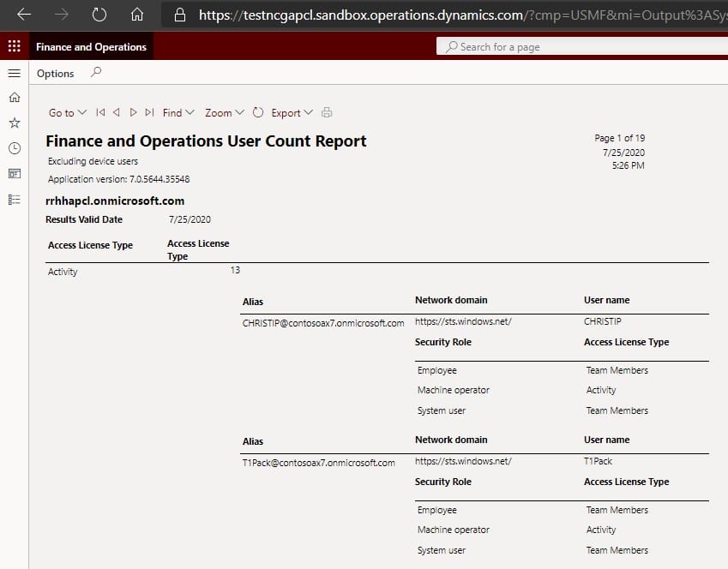Open the Export dropdown menu

(x=292, y=112)
